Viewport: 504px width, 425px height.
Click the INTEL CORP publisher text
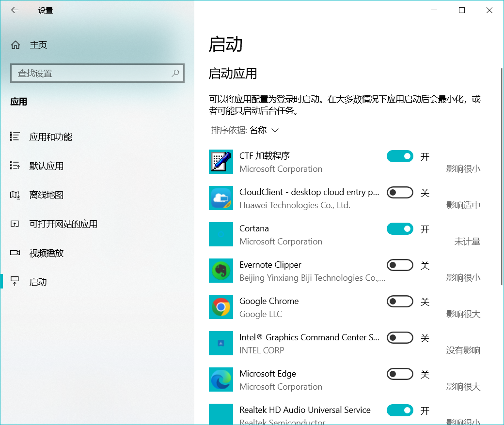click(x=262, y=350)
